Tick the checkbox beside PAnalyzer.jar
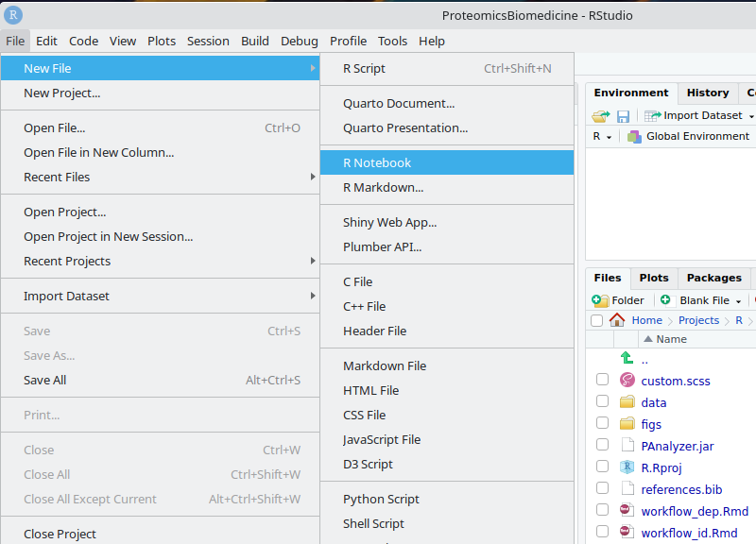The height and width of the screenshot is (544, 756). pyautogui.click(x=602, y=445)
